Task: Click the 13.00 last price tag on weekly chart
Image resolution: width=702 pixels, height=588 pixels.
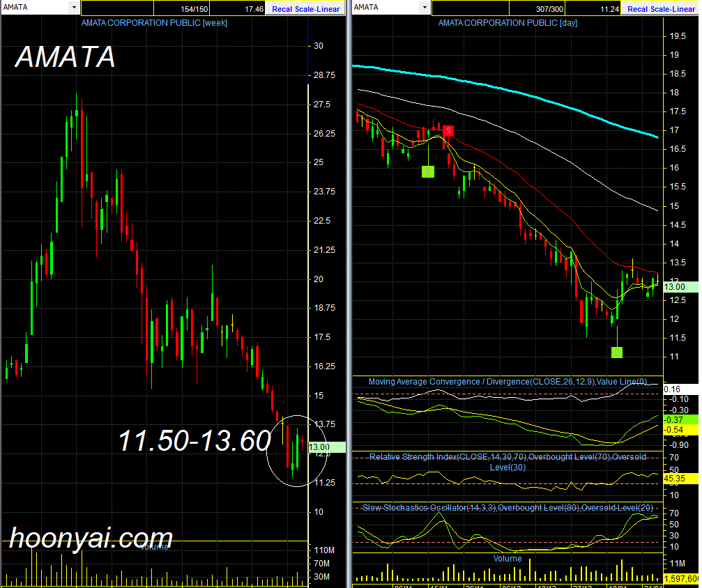Action: pos(327,447)
